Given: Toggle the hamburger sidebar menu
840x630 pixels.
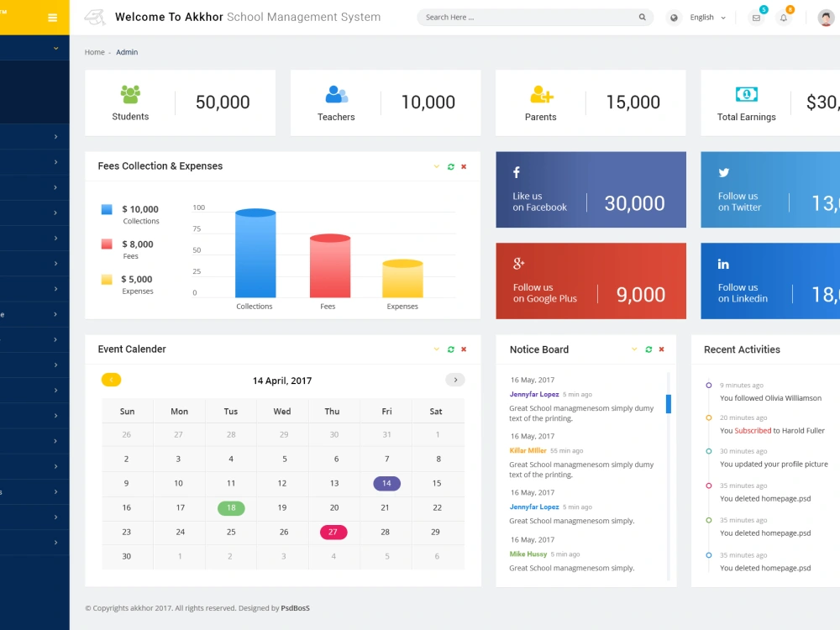Looking at the screenshot, I should coord(52,18).
